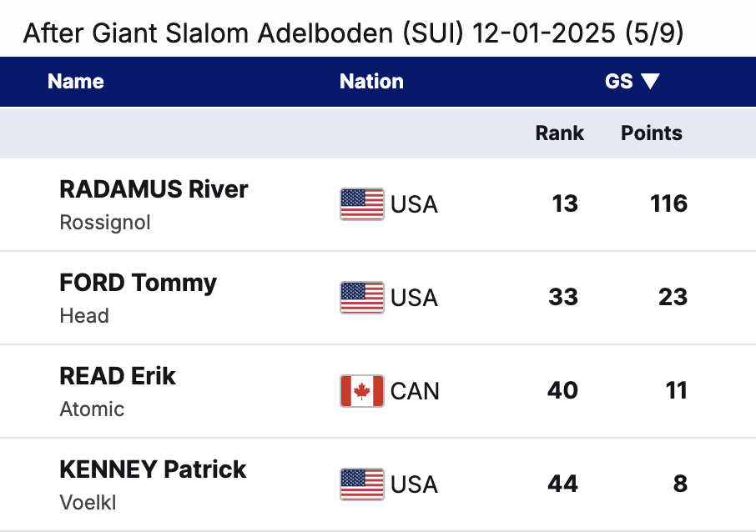
Task: Open READ Erik's athlete profile
Action: (x=118, y=376)
